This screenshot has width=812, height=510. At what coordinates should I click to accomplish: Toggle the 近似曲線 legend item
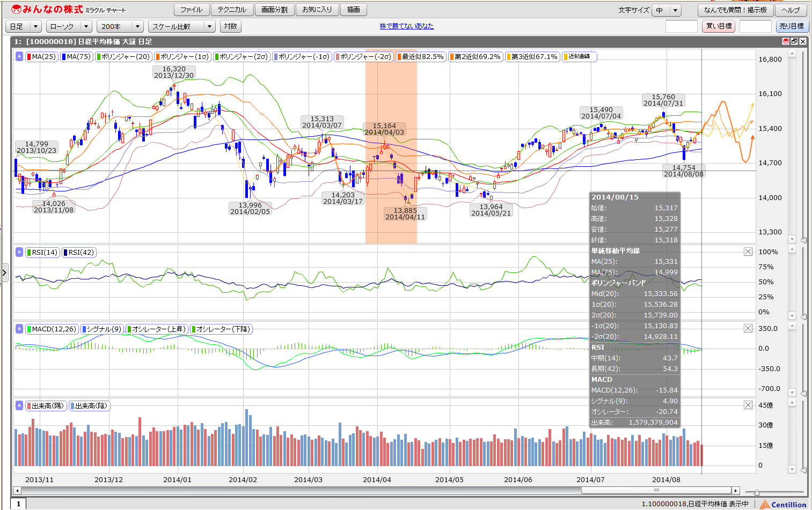pos(579,56)
